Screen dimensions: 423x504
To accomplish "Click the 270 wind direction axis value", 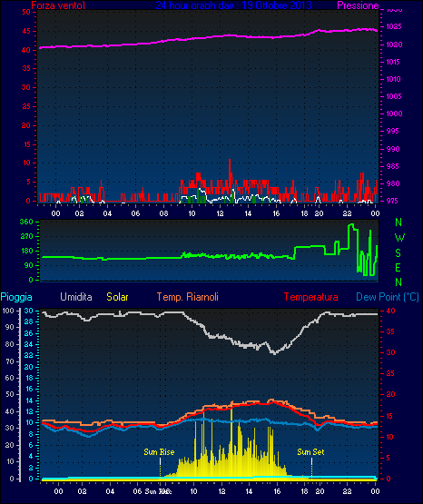I will point(26,237).
